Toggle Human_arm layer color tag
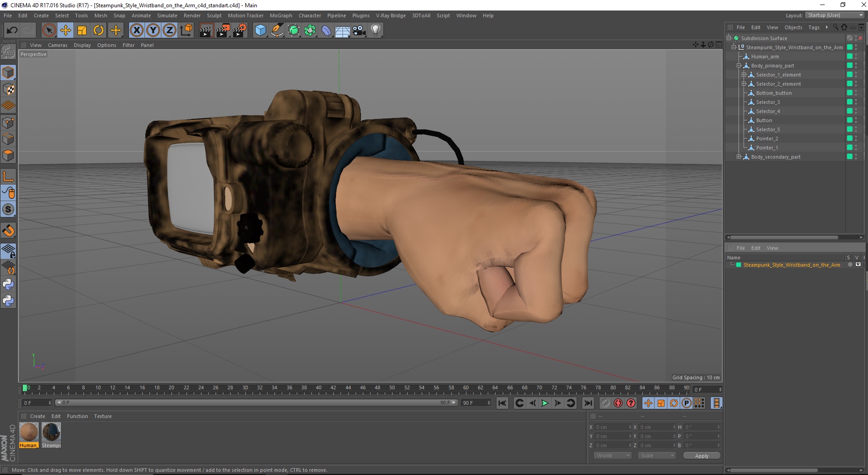This screenshot has width=868, height=475. (x=850, y=57)
